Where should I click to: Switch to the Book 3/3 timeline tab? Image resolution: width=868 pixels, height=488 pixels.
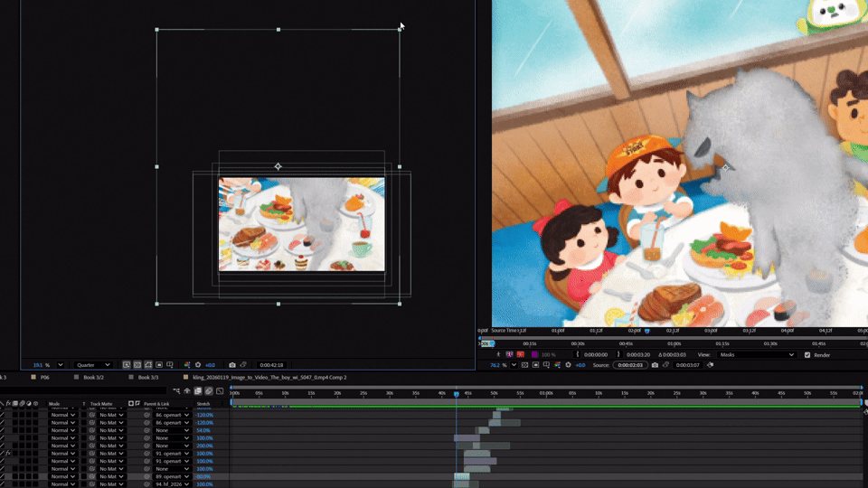point(147,378)
